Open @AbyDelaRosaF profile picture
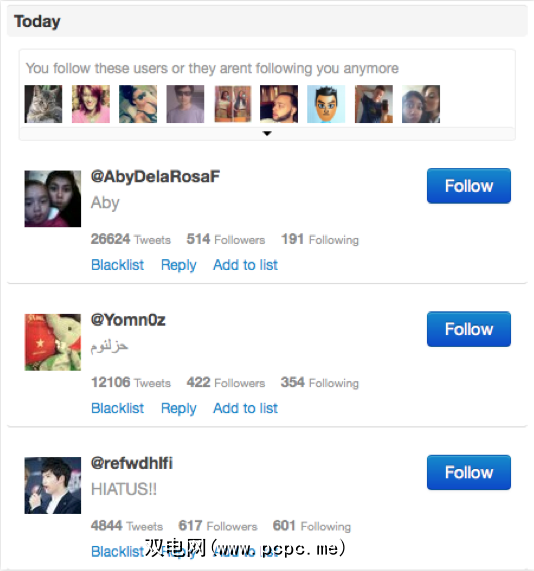 (53, 199)
